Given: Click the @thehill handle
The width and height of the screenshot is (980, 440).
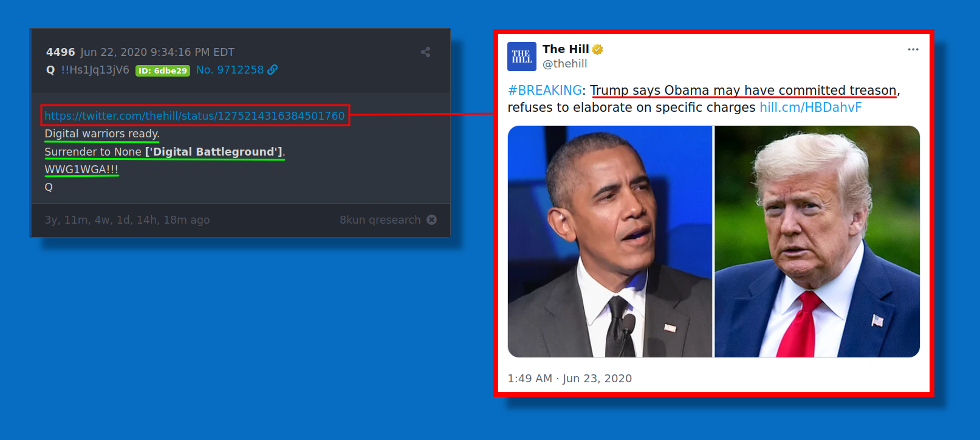Looking at the screenshot, I should [x=564, y=64].
